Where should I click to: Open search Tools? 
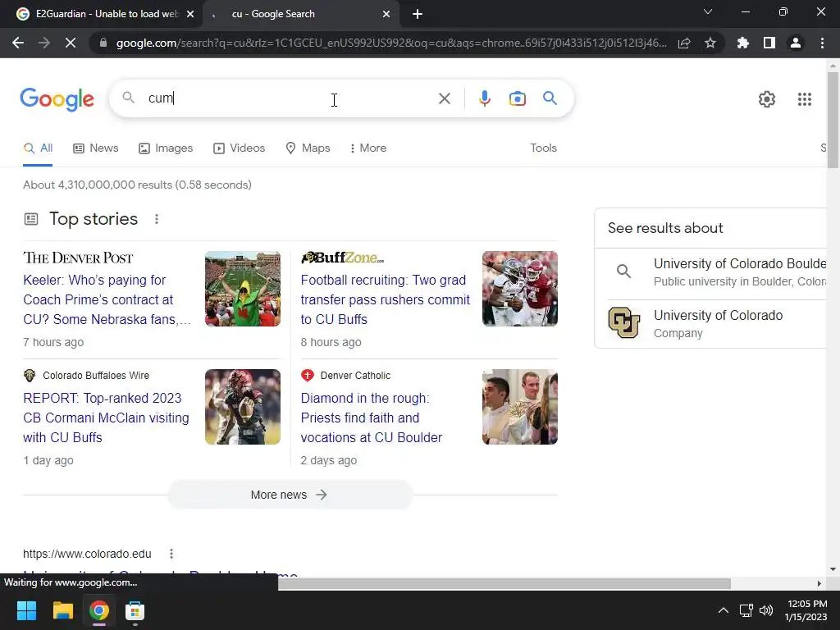point(543,148)
